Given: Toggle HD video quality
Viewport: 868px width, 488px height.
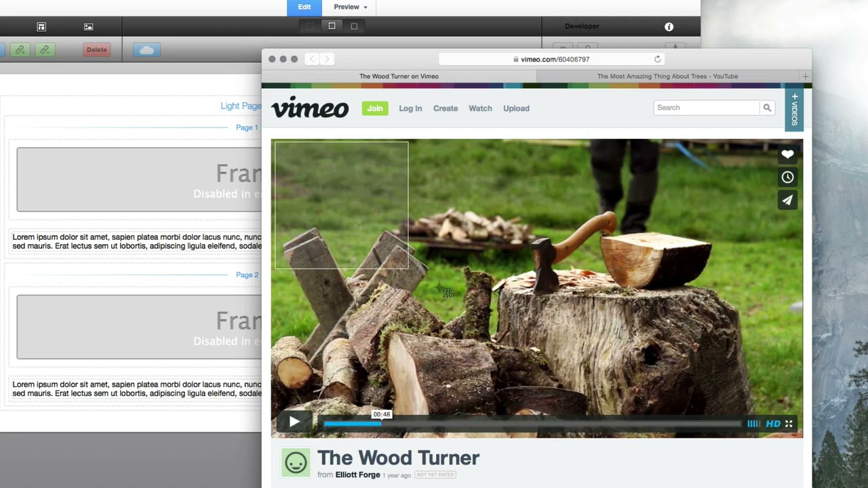Looking at the screenshot, I should tap(773, 424).
